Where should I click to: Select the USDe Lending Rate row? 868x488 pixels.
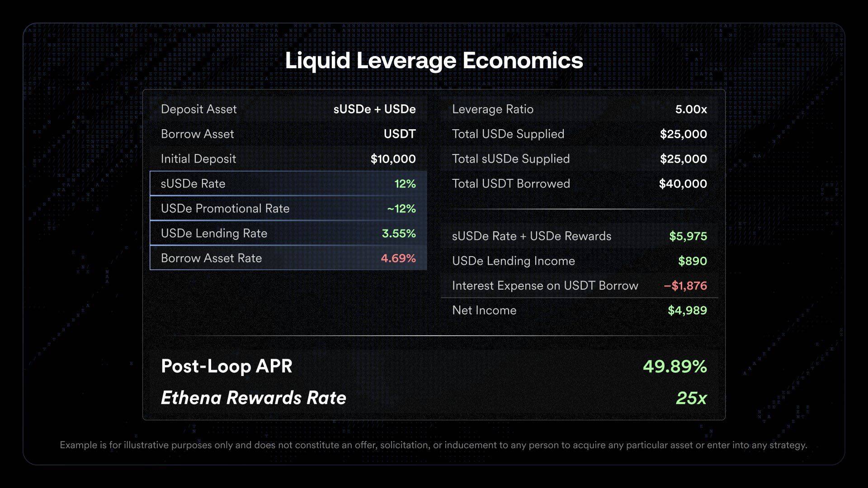click(x=288, y=233)
